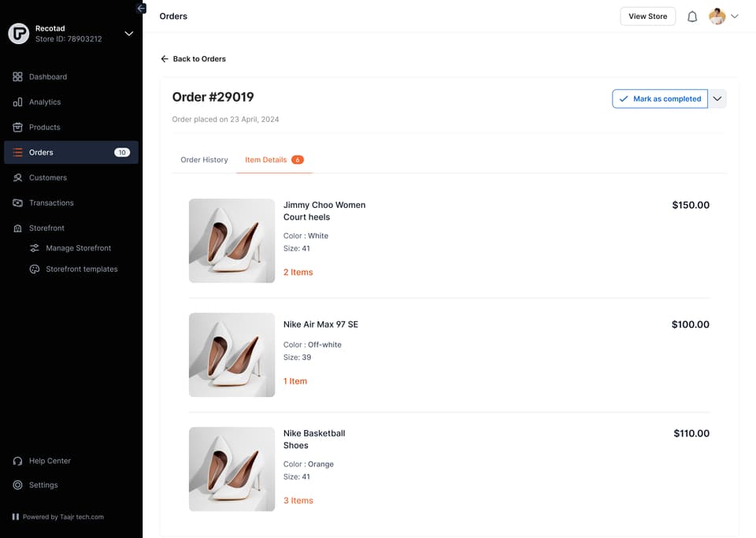Click the Color : Orange text
This screenshot has width=756, height=538.
(309, 464)
